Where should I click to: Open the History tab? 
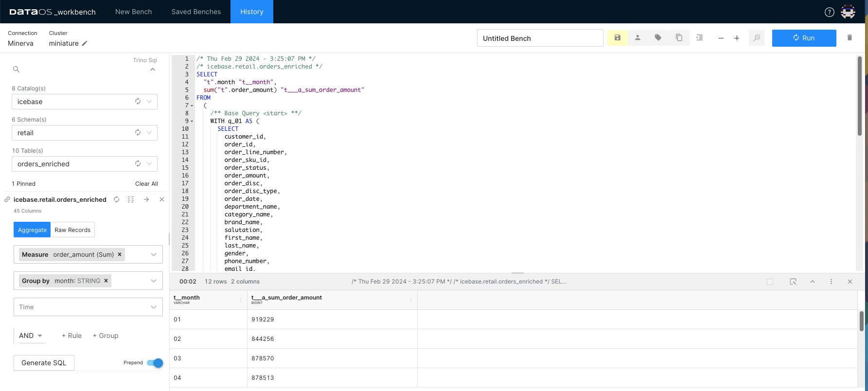(252, 12)
